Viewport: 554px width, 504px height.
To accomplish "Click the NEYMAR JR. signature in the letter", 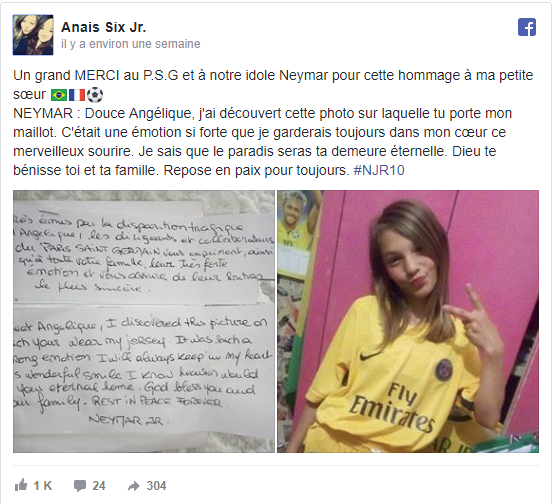I will click(x=129, y=420).
